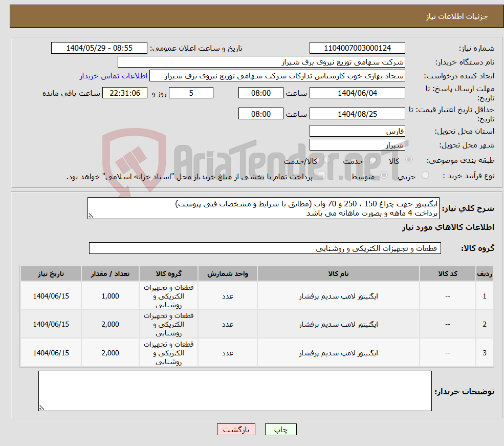Open the اطلاعات تماس خریدار link

[114, 76]
